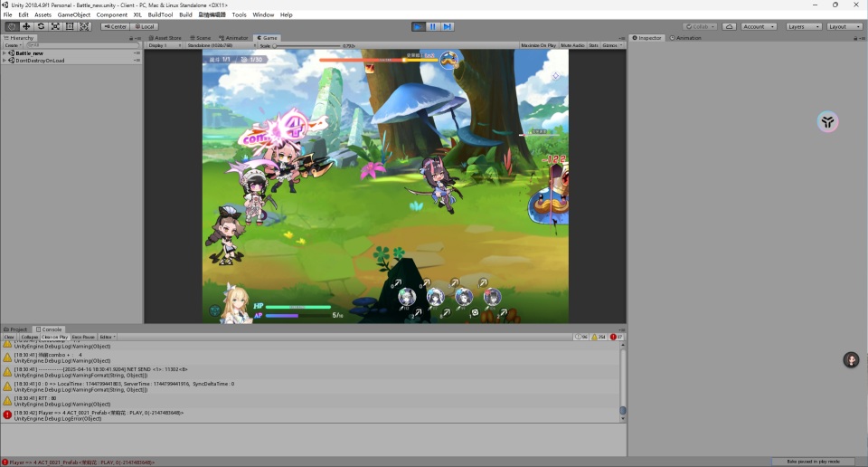Open the Console Editor dropdown

[108, 337]
